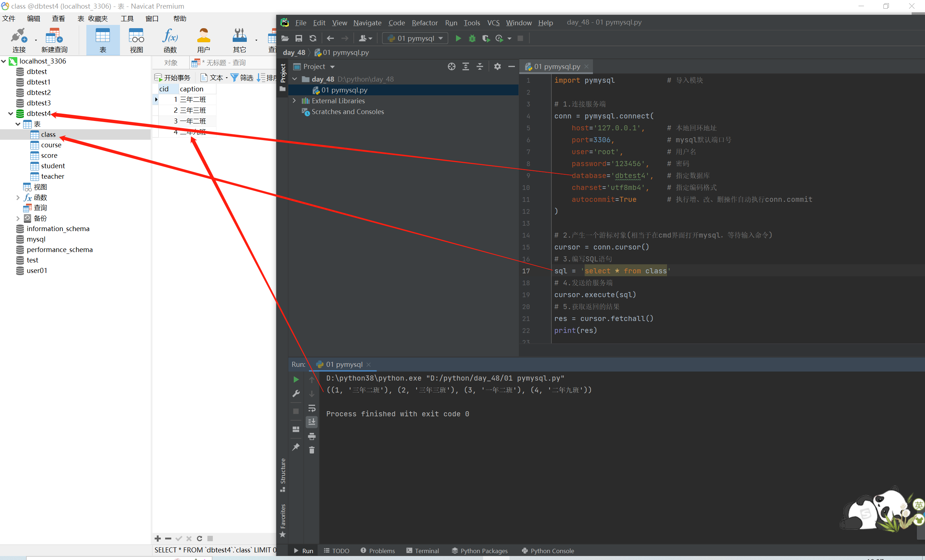Click the green Run button in the PyCharm toolbar

tap(458, 38)
